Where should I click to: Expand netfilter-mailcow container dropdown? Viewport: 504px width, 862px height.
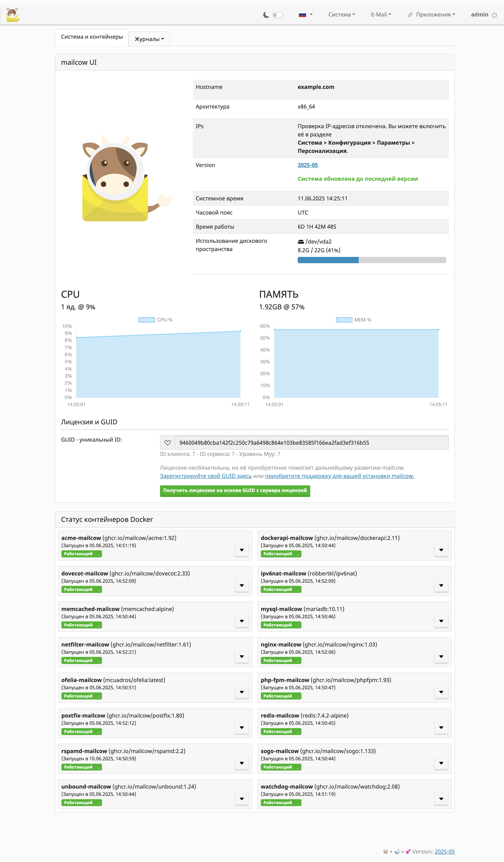(x=242, y=657)
